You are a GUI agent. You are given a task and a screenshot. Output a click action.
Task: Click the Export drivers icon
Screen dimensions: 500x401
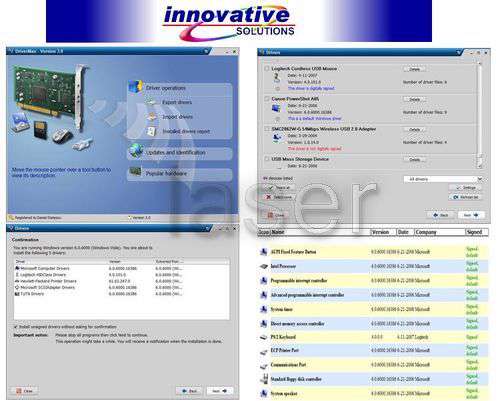point(152,102)
